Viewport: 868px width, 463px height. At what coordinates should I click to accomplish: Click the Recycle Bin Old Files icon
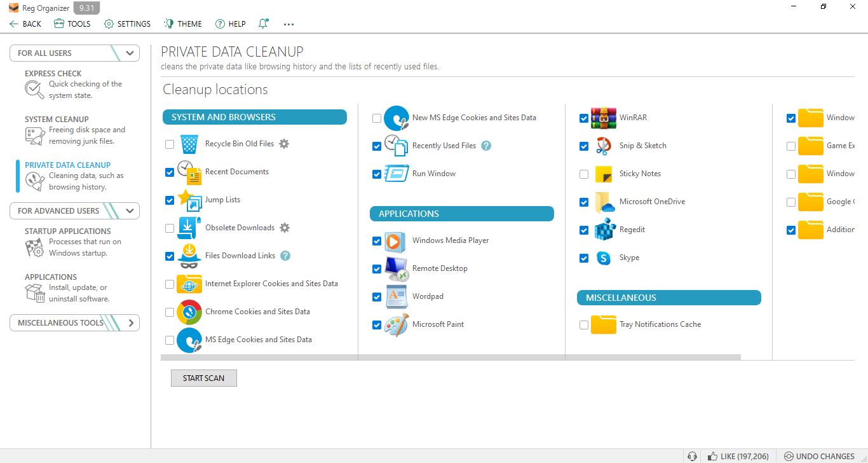point(189,144)
